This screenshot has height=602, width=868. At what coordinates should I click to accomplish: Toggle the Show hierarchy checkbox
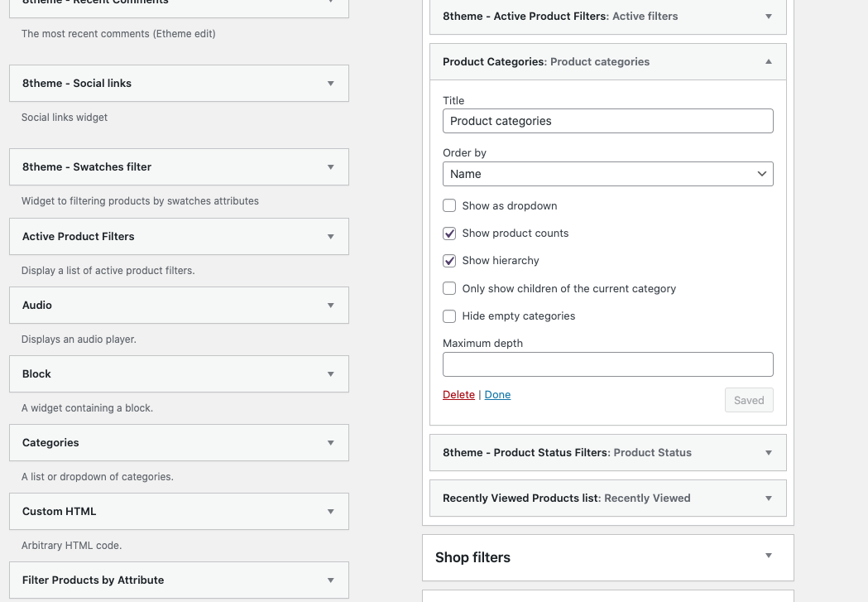coord(449,261)
